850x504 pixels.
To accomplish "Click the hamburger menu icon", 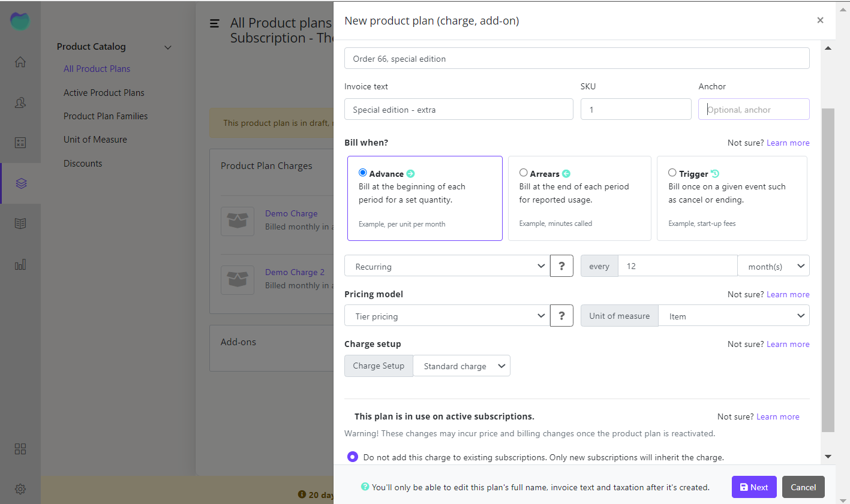I will click(214, 23).
